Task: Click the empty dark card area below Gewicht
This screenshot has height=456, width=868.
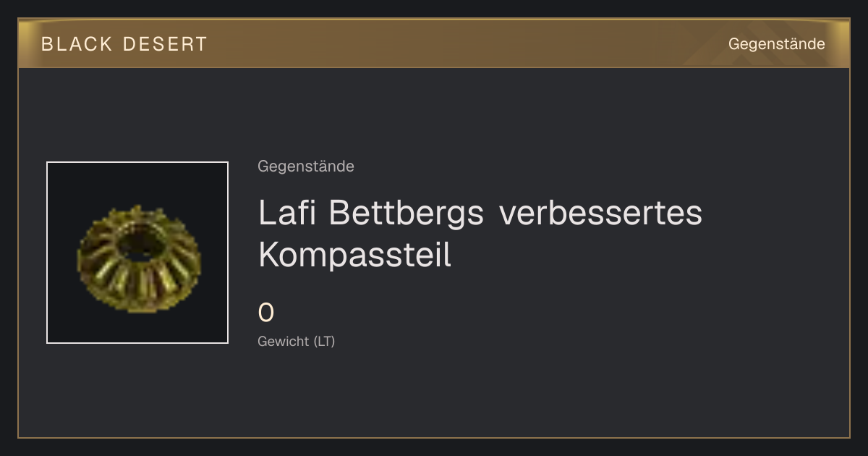Action: [506, 394]
